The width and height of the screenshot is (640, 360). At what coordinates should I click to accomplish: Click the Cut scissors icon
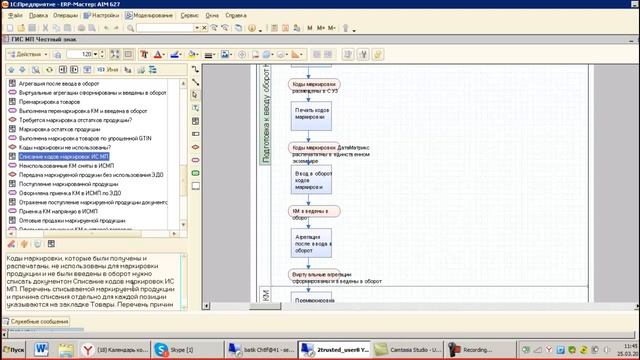45,28
